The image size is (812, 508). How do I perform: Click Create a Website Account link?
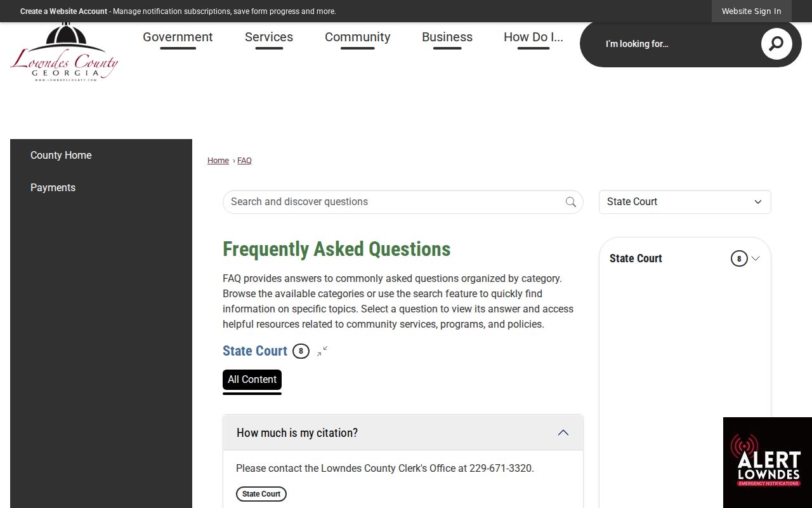63,11
